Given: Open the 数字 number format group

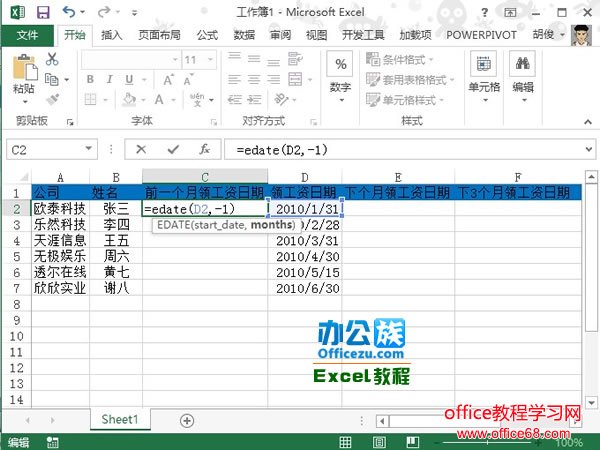Looking at the screenshot, I should tap(340, 78).
